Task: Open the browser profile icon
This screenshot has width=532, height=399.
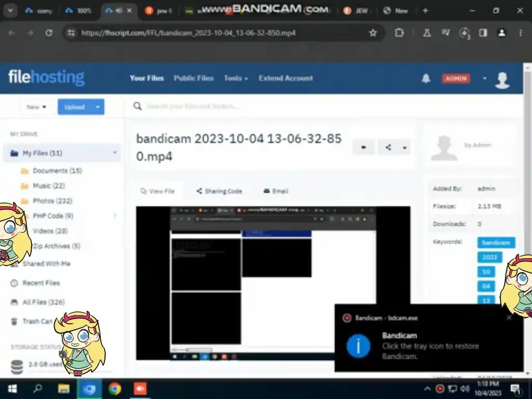Action: click(502, 33)
